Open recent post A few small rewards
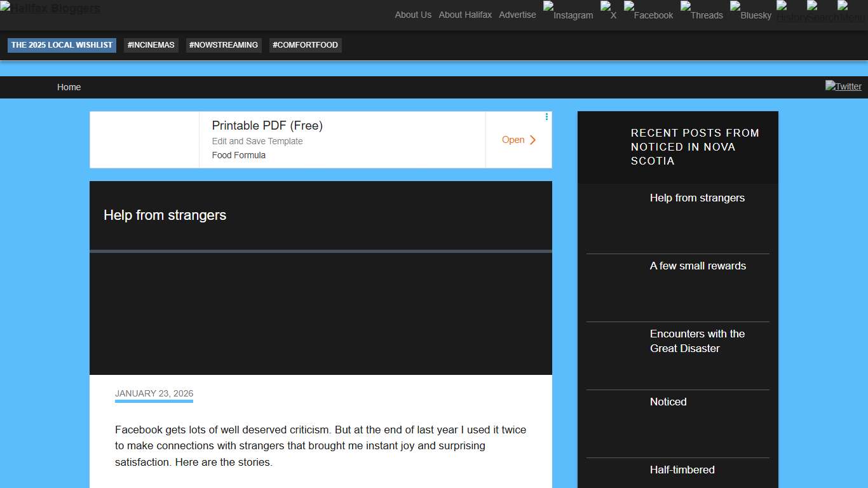The height and width of the screenshot is (488, 868). 698,266
